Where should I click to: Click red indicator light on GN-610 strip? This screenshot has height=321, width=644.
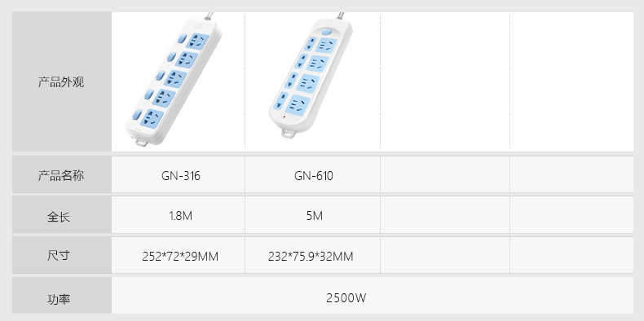(x=284, y=117)
